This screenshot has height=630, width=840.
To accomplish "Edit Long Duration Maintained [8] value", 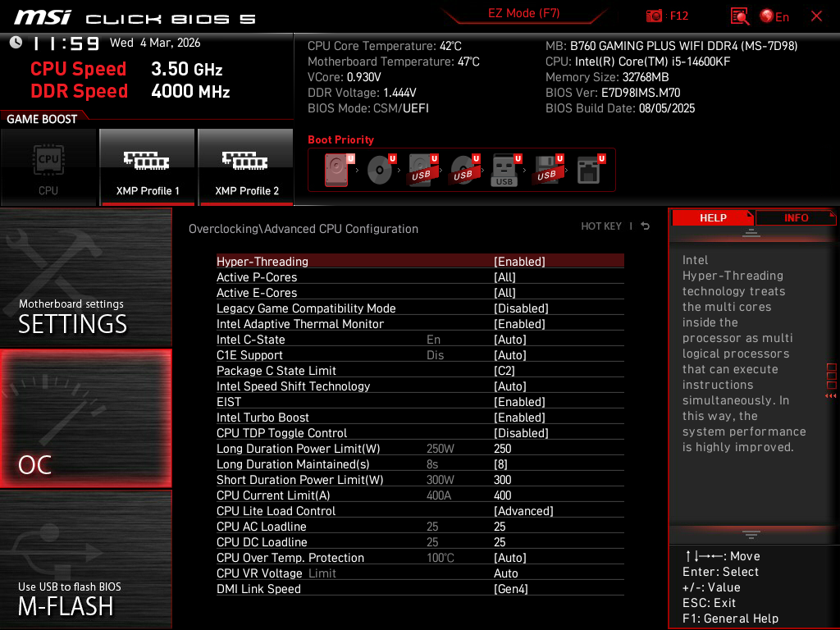I will 500,464.
